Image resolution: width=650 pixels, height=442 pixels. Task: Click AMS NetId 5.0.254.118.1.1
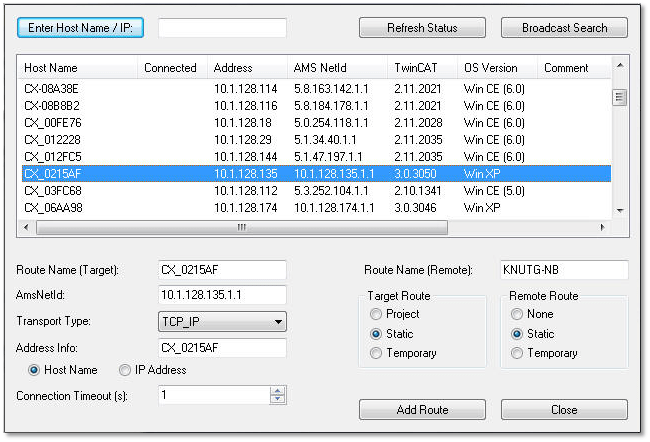point(331,123)
